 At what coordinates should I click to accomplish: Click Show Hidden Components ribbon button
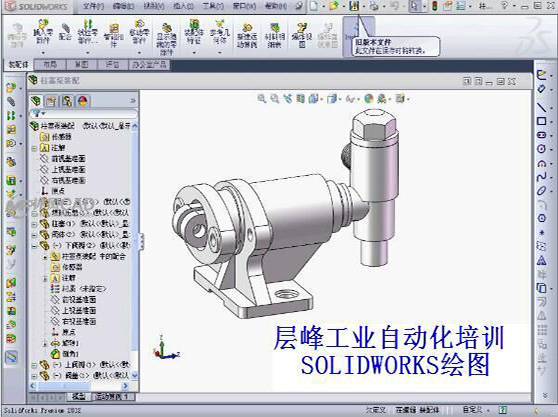click(166, 38)
